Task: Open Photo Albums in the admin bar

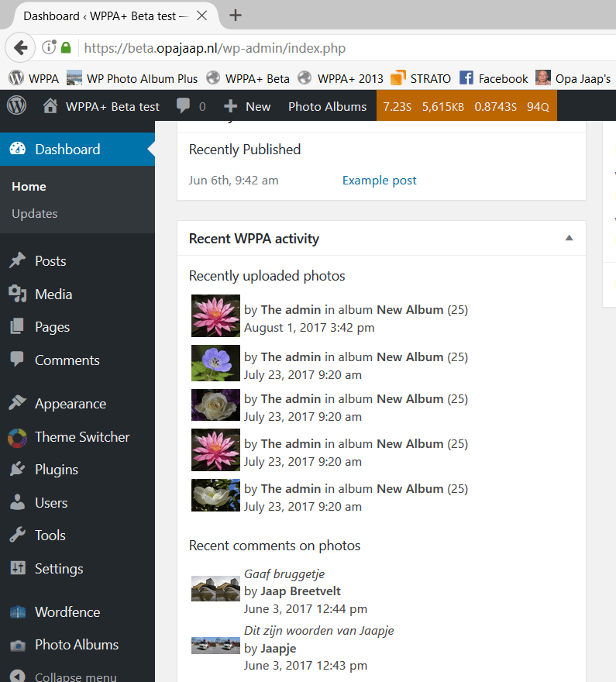Action: click(x=327, y=106)
